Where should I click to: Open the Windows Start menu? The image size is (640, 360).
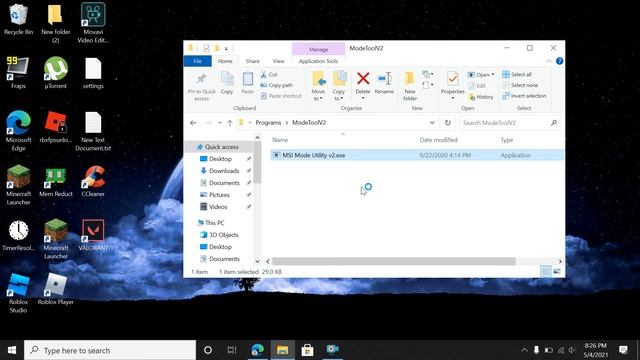pos(12,350)
